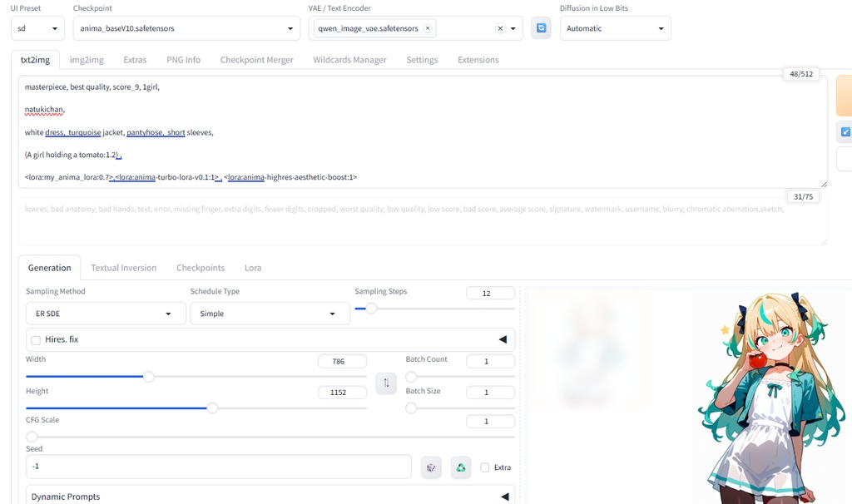This screenshot has height=504, width=852.
Task: Click the Seed input field
Action: [x=219, y=467]
